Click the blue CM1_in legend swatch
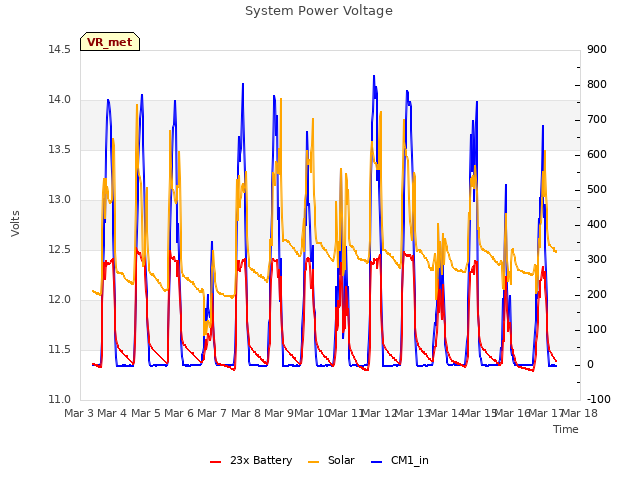 coord(376,462)
